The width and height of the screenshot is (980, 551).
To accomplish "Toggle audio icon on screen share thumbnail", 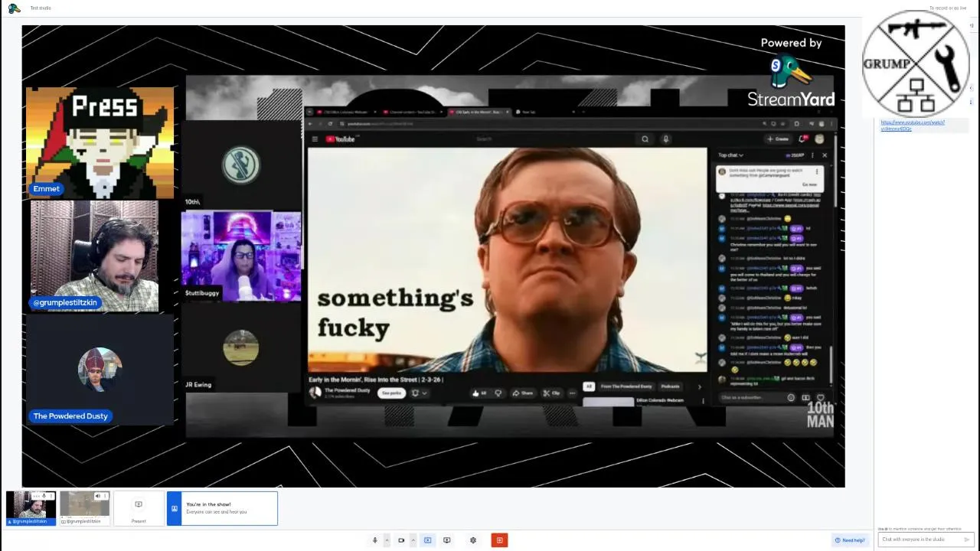I will pos(97,497).
